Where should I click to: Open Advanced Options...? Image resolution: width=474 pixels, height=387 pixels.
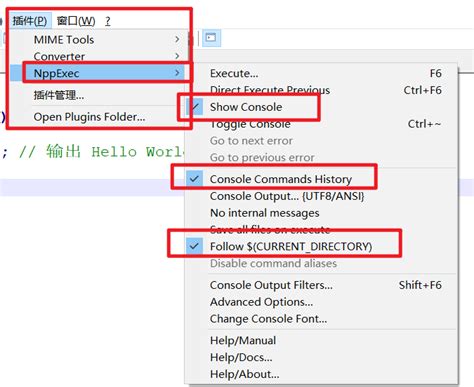pos(322,302)
